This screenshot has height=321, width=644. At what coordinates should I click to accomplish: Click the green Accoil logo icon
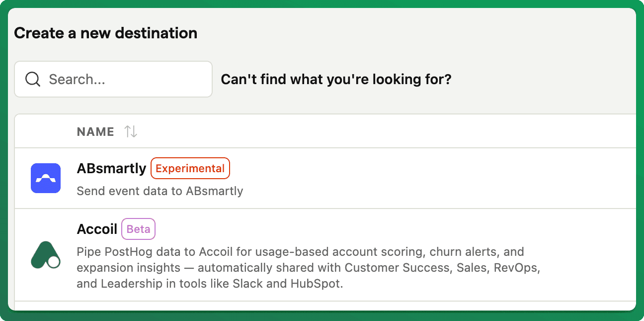46,255
